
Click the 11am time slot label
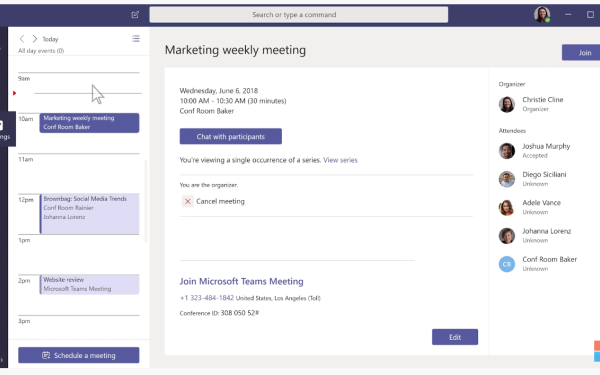coord(26,159)
